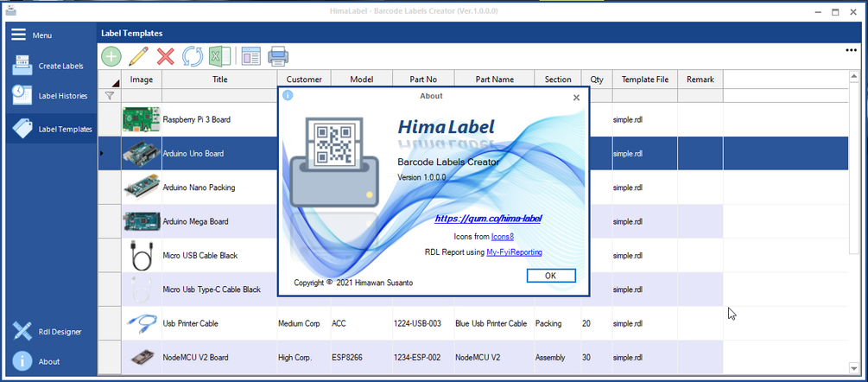
Task: Sort by Model column header
Action: (362, 80)
